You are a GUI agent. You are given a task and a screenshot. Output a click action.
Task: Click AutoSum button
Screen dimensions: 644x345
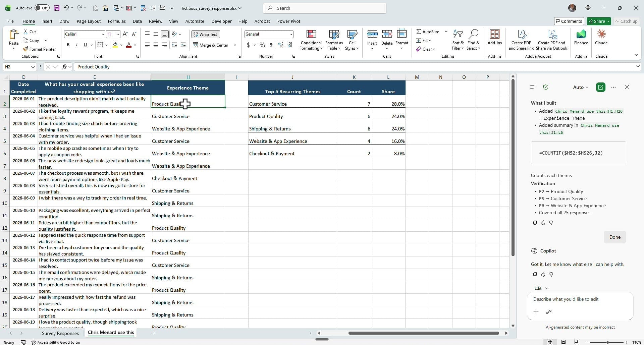click(x=428, y=32)
